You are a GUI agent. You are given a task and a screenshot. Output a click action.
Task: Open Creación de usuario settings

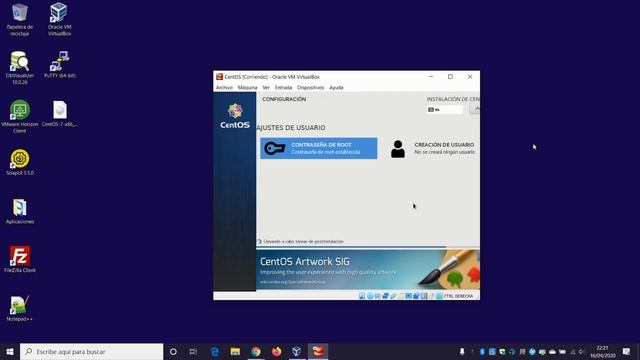tap(433, 149)
